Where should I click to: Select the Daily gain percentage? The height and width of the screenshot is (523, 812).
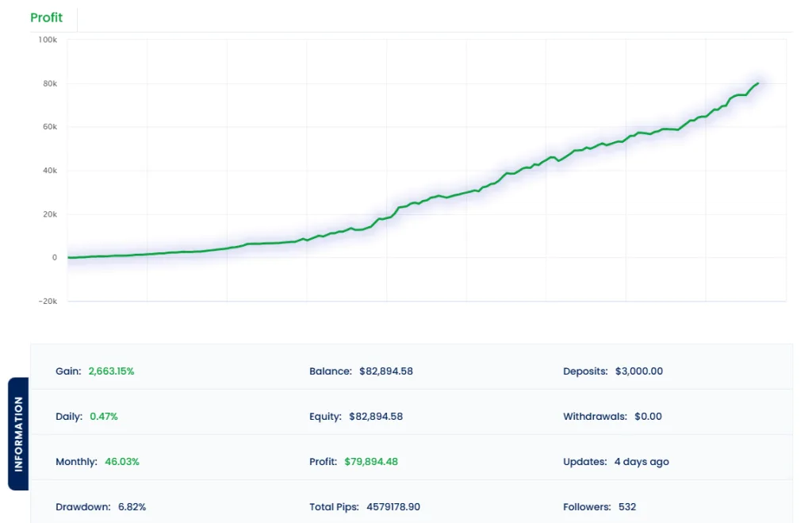103,416
